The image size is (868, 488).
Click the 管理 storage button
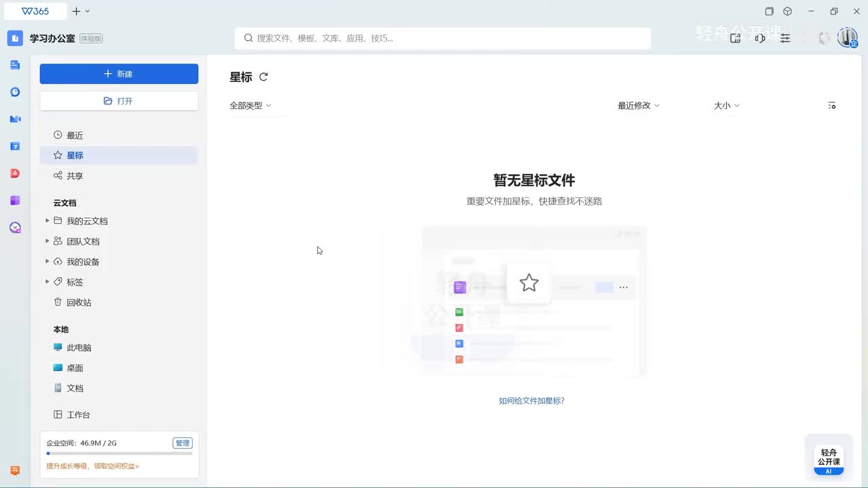pos(182,443)
